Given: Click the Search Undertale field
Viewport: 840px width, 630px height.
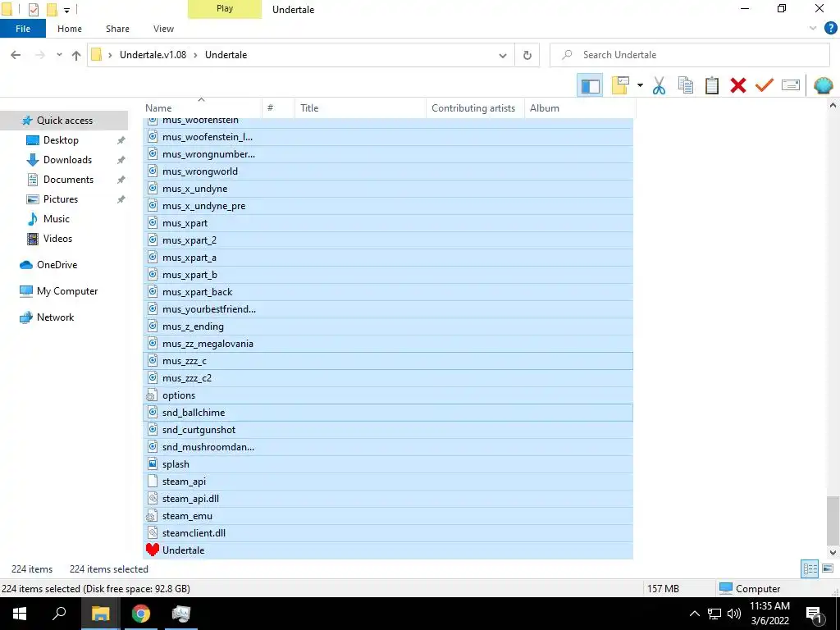Looking at the screenshot, I should point(690,55).
